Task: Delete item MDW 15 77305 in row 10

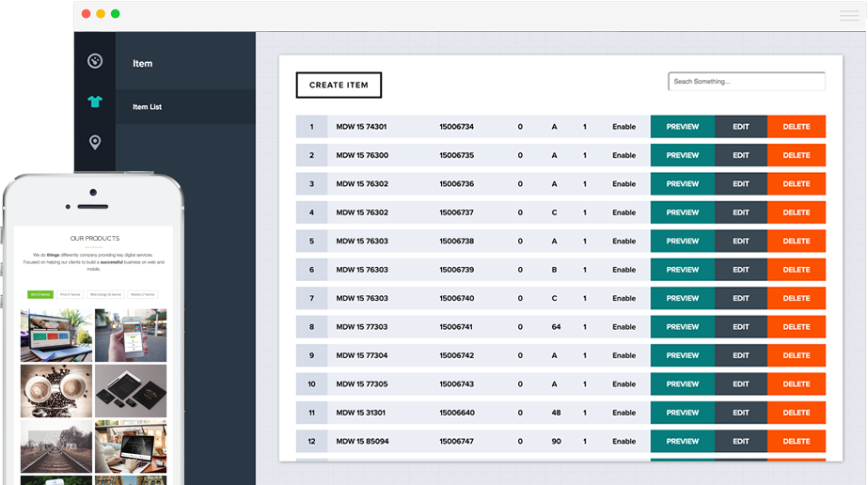Action: pyautogui.click(x=796, y=384)
